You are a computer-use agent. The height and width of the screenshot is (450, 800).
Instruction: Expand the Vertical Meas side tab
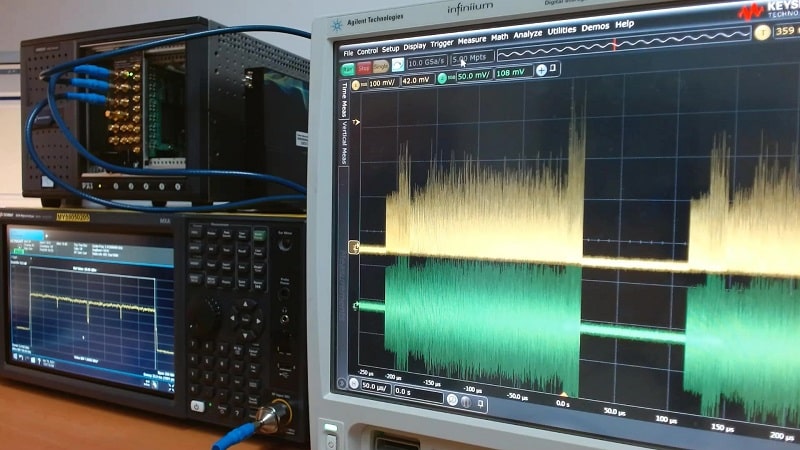tap(344, 141)
